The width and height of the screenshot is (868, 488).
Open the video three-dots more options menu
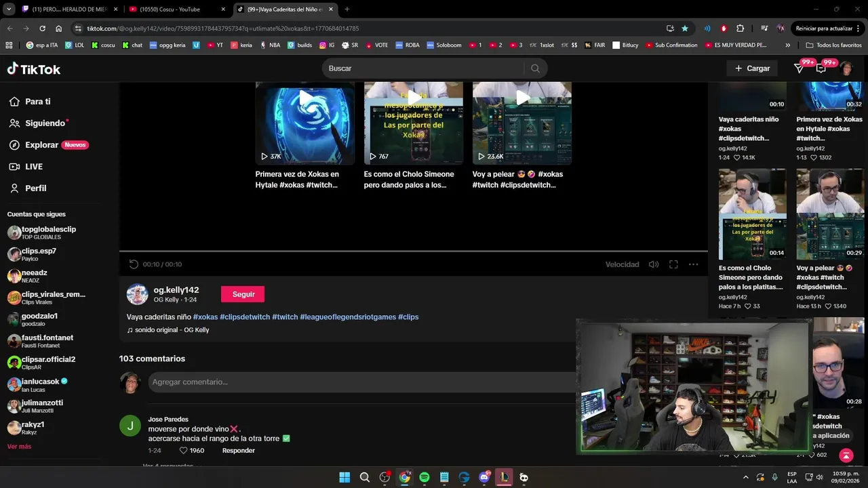(x=693, y=264)
